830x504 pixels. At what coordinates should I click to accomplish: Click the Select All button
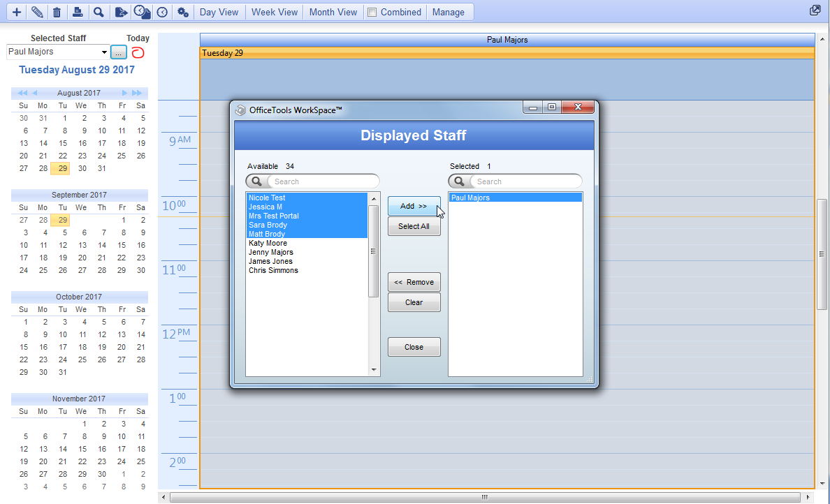(x=414, y=226)
